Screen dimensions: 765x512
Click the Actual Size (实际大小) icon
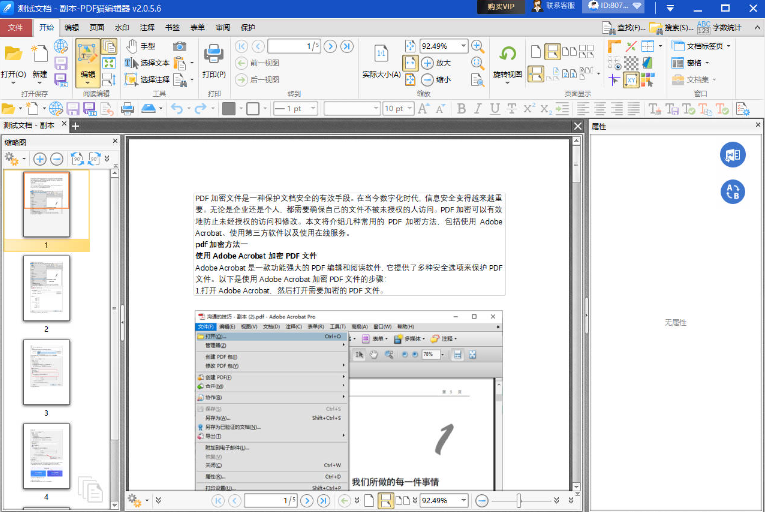click(380, 54)
